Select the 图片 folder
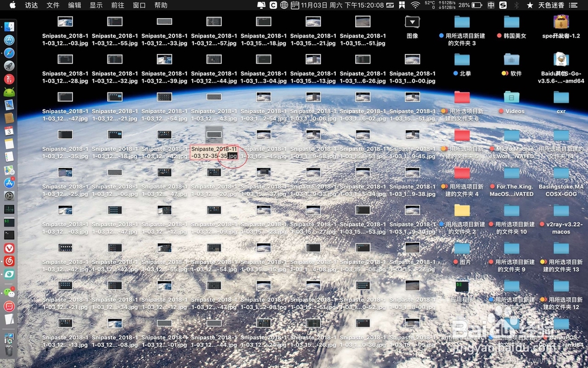Screen dimensions: 588x368 point(462,248)
